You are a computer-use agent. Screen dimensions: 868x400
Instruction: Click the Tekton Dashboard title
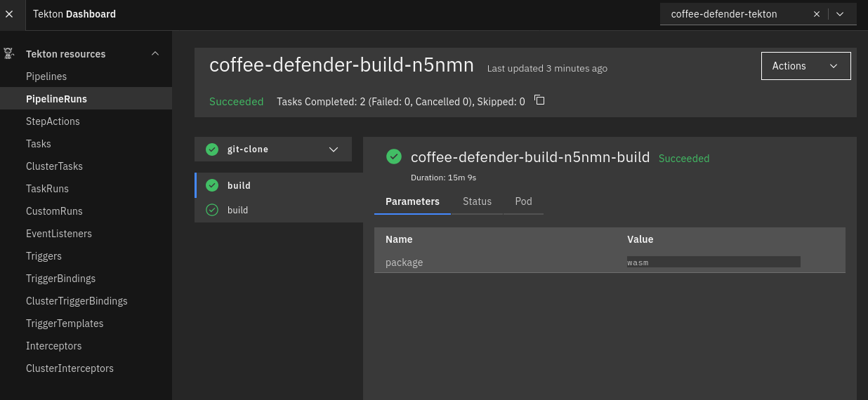[x=74, y=14]
